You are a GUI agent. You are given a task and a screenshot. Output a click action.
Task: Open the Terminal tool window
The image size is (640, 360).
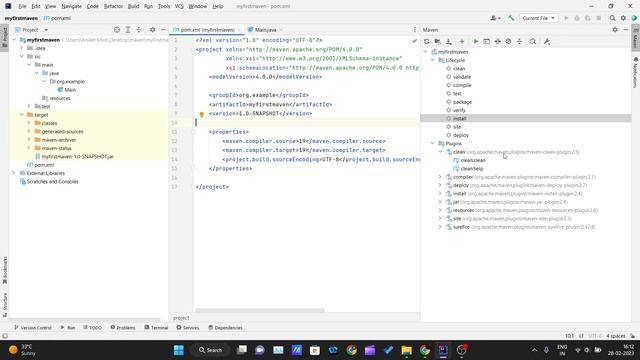[156, 327]
